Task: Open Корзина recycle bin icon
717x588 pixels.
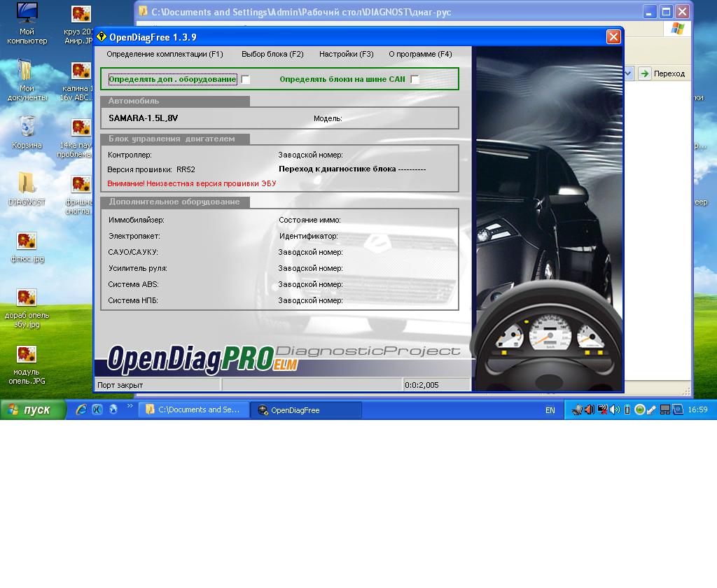Action: click(27, 132)
